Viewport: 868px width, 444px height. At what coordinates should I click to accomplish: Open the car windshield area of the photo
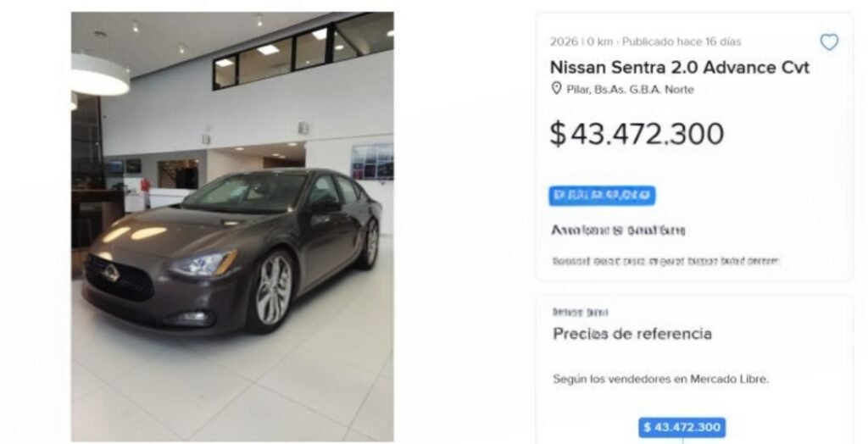pyautogui.click(x=246, y=192)
